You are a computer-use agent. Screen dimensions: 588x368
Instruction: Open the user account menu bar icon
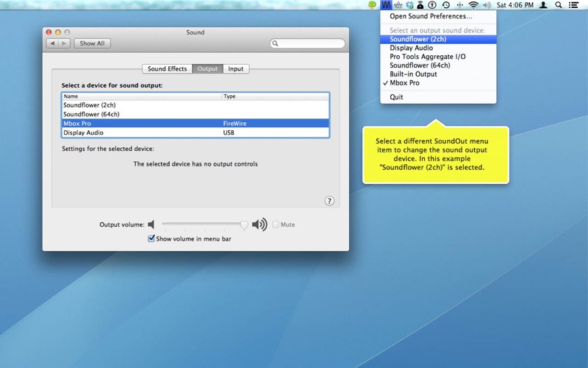[543, 5]
